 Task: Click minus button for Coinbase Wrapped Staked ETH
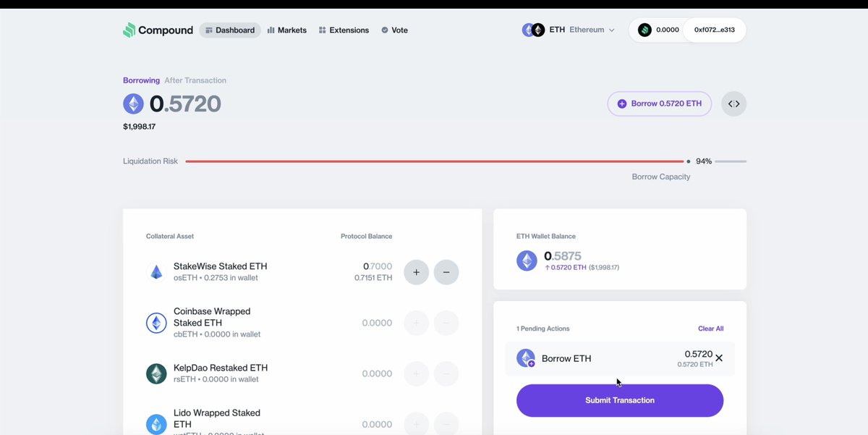tap(446, 323)
